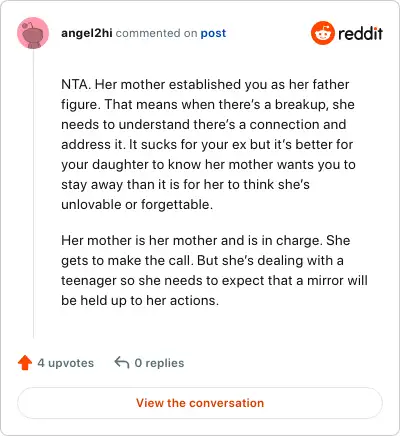
Task: Open the angel2hi username profile
Action: point(87,33)
